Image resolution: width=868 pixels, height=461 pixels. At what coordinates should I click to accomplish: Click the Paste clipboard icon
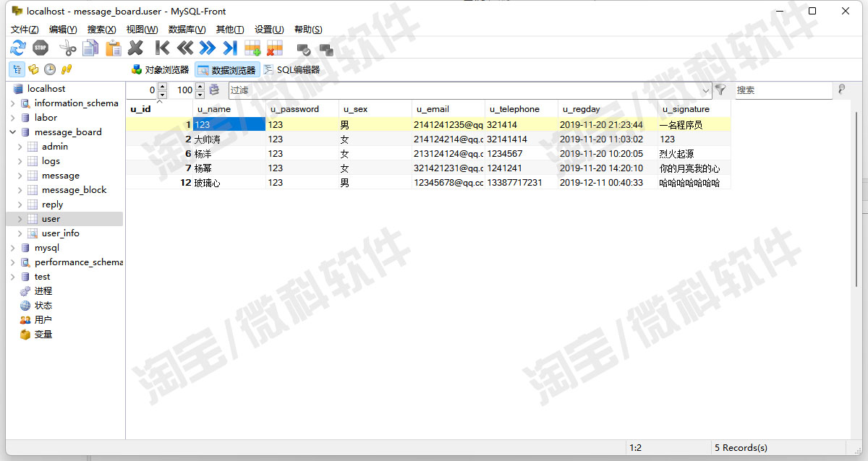coord(114,48)
